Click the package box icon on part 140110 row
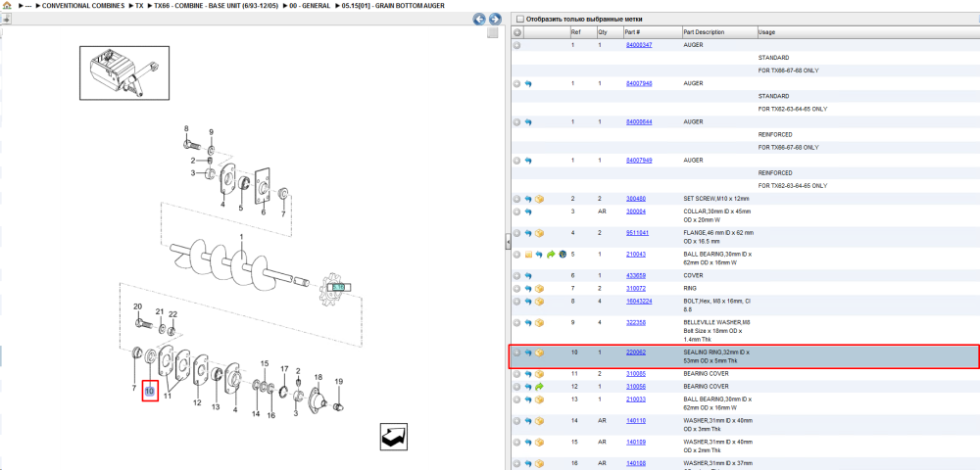Screen dimensions: 980x470 (539, 421)
